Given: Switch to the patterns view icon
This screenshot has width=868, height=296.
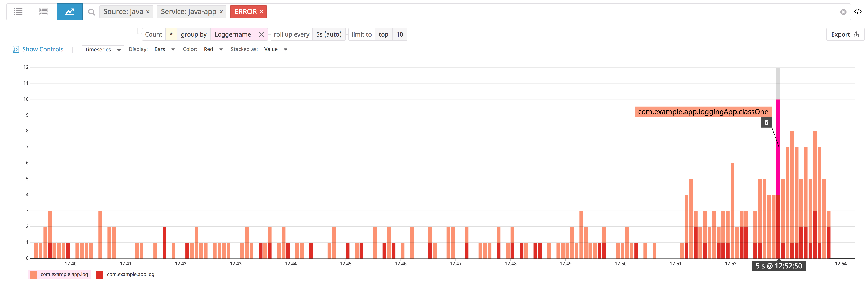Looking at the screenshot, I should pyautogui.click(x=44, y=12).
